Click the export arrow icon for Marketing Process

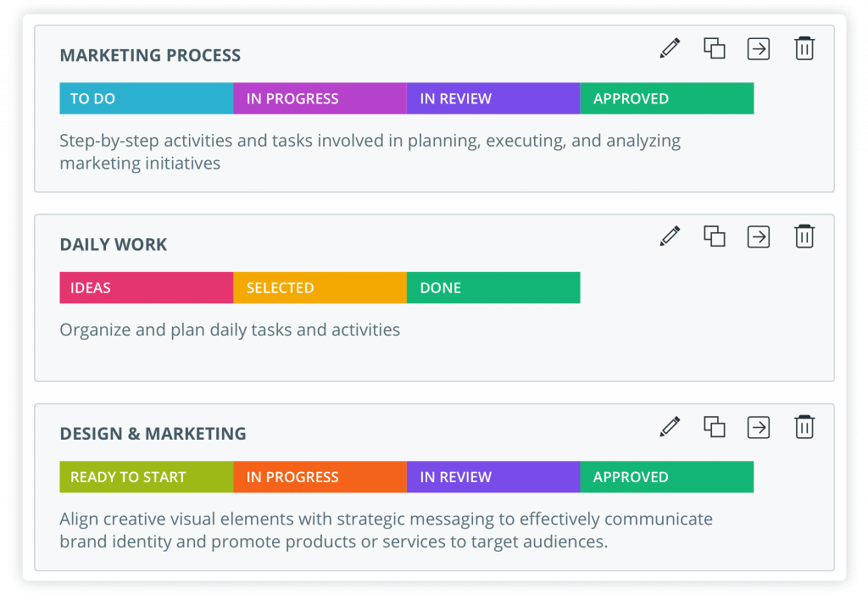coord(758,48)
